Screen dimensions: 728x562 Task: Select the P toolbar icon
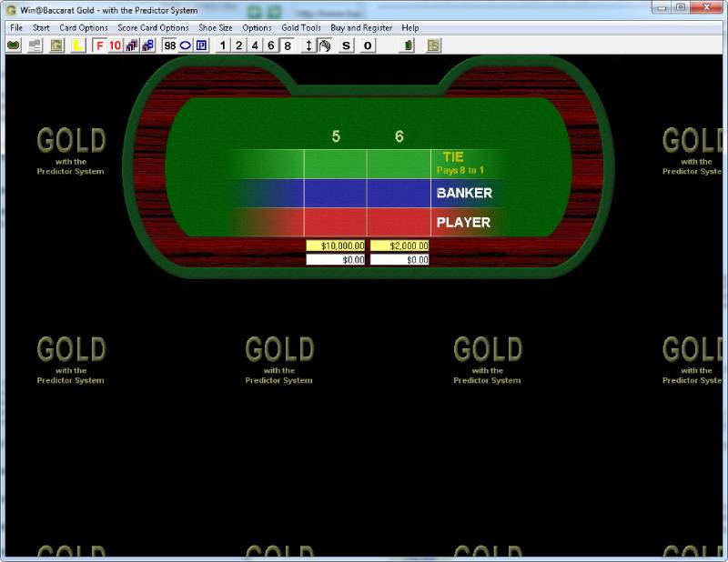click(x=201, y=45)
